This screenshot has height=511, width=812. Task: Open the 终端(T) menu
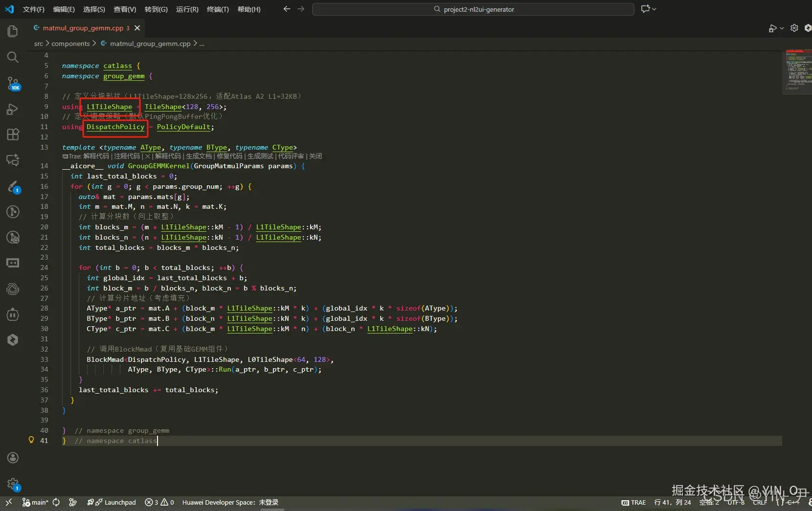(218, 9)
